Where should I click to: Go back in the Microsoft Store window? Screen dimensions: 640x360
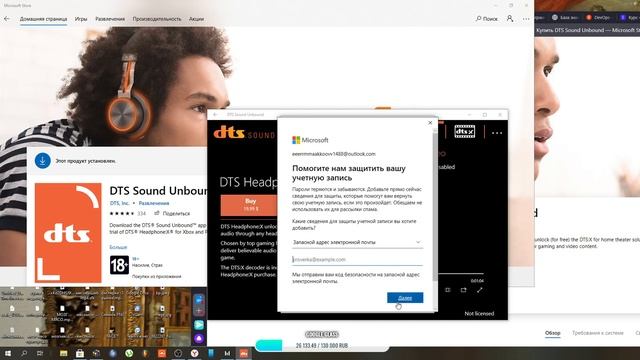point(7,19)
